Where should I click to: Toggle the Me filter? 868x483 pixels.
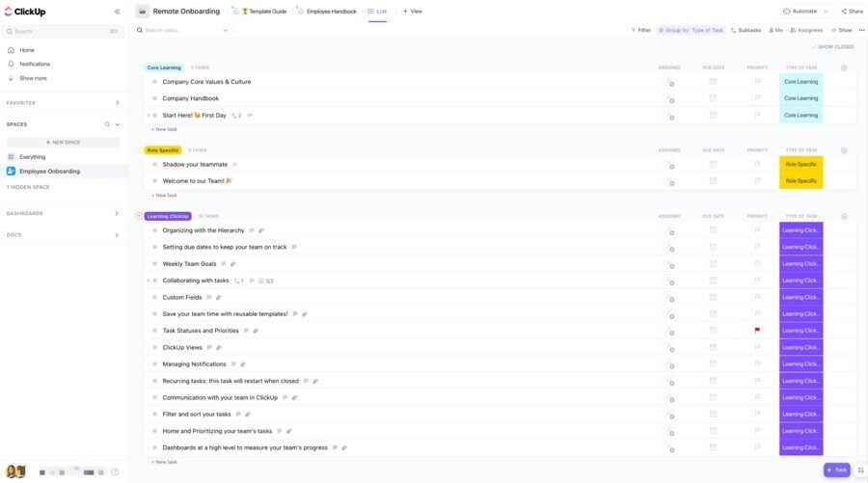pyautogui.click(x=775, y=31)
